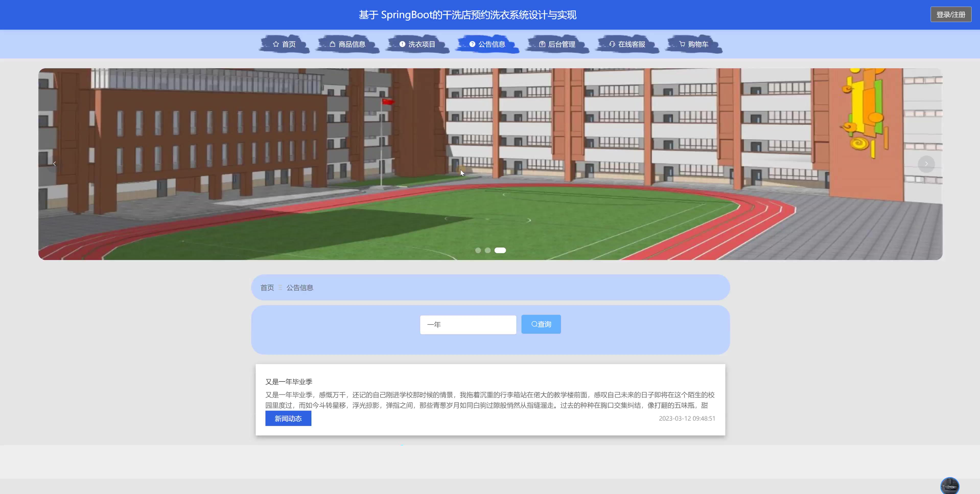Open 后台管理 from the nav bar
This screenshot has width=980, height=494.
557,44
